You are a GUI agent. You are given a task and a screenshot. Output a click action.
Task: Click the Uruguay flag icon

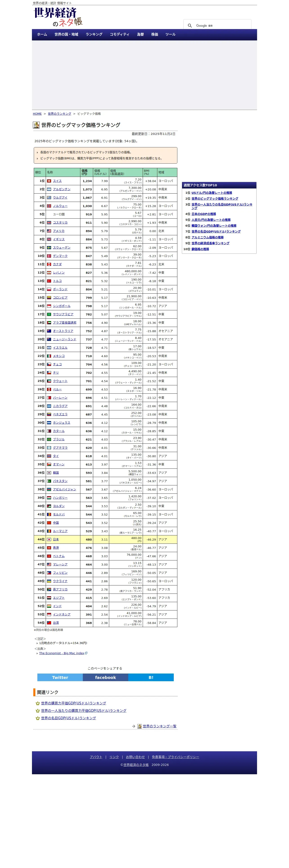click(x=49, y=198)
